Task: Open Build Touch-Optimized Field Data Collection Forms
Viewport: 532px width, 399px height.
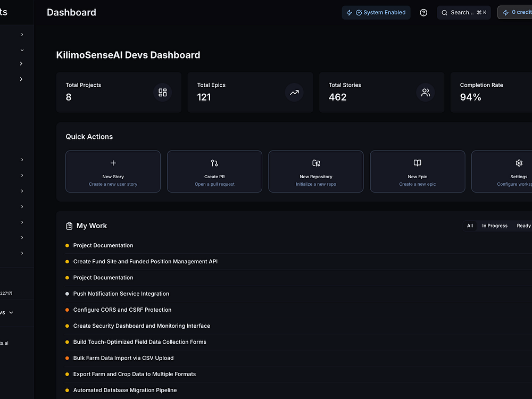Action: (140, 342)
